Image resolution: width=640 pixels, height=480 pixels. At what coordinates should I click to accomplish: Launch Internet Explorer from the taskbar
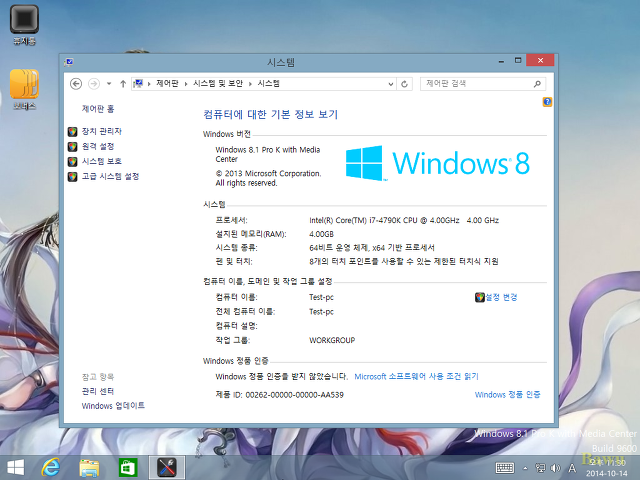point(51,468)
